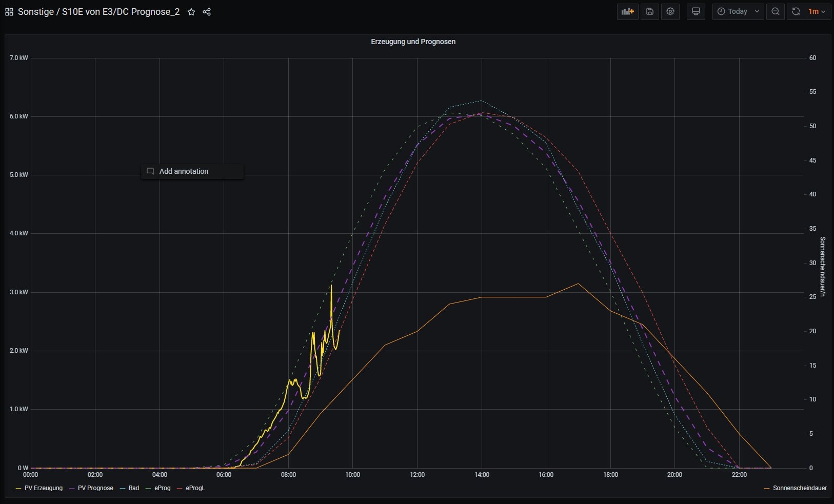Toggle PV Erzeugung series in legend

coord(43,488)
